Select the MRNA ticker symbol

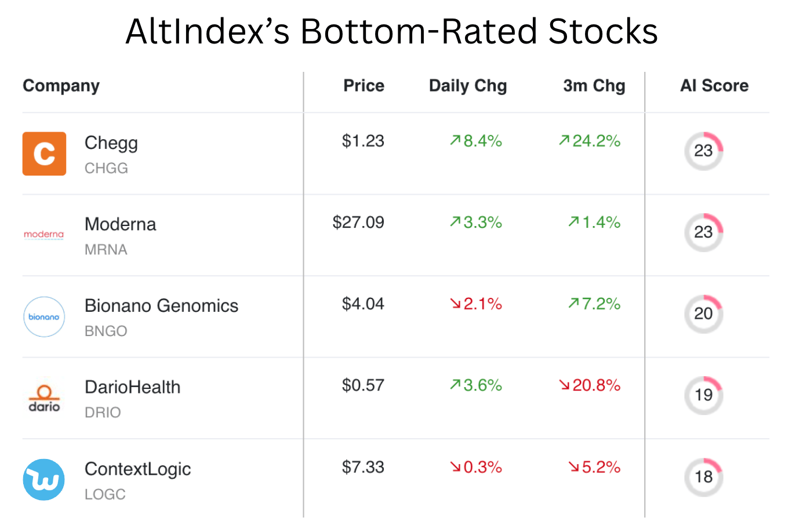(x=106, y=250)
